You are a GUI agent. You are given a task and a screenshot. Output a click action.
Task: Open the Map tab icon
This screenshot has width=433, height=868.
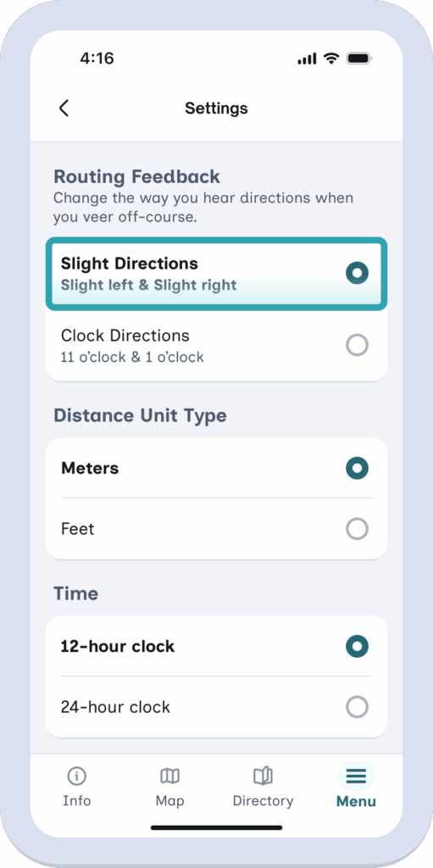169,776
